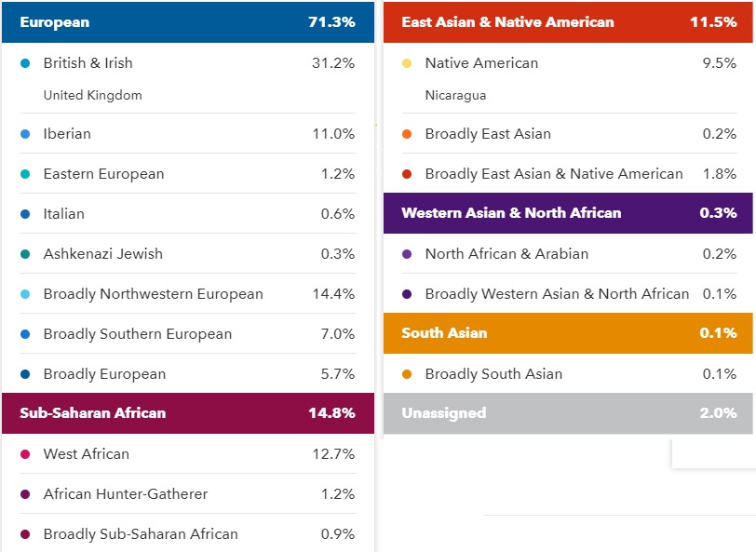
Task: Click the Unassigned category header
Action: 568,413
